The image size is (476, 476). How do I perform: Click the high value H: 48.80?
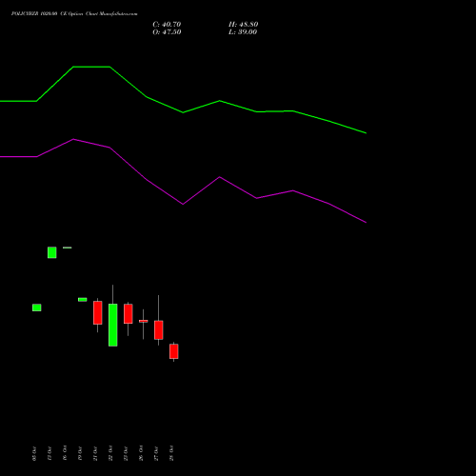[244, 25]
